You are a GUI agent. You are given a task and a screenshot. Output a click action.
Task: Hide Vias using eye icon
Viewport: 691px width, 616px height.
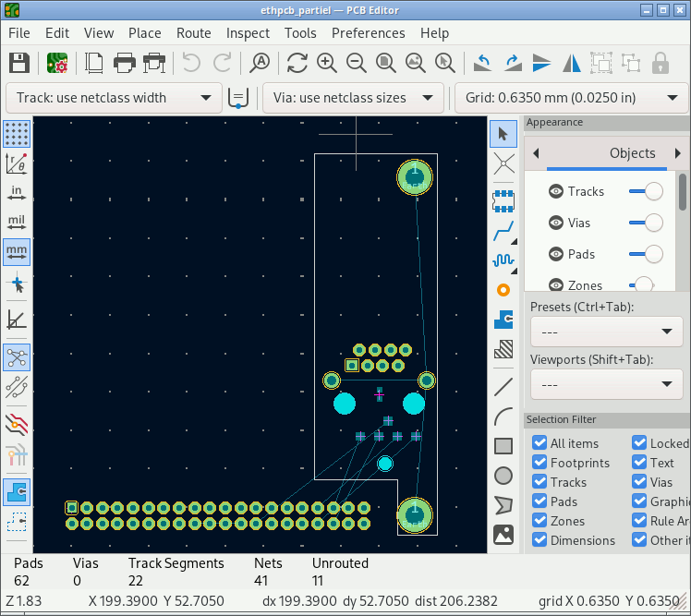pos(556,223)
